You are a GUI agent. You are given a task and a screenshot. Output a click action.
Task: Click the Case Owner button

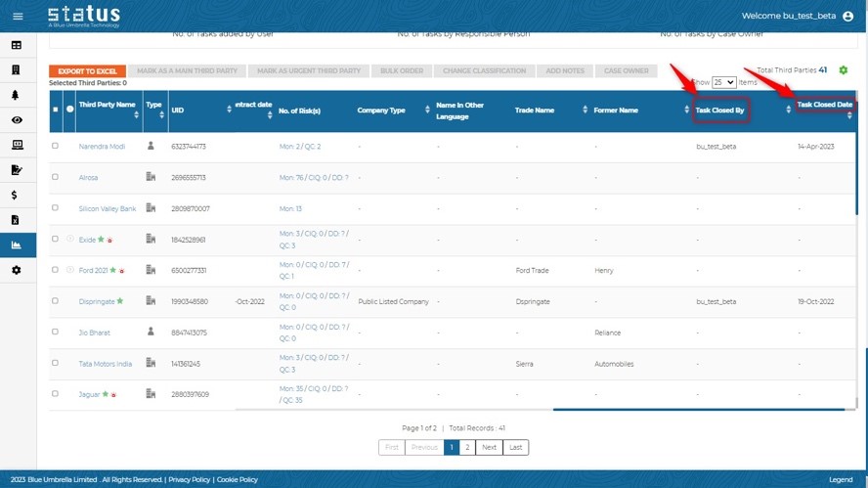pyautogui.click(x=627, y=70)
